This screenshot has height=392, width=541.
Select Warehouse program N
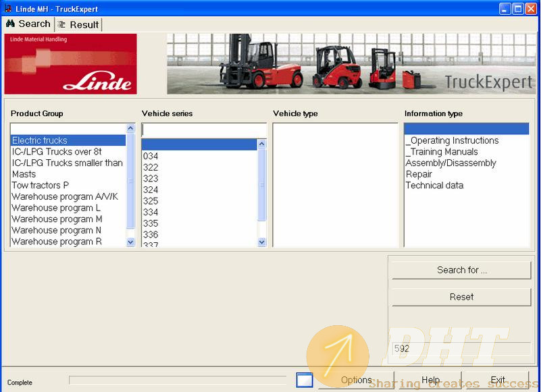[68, 230]
